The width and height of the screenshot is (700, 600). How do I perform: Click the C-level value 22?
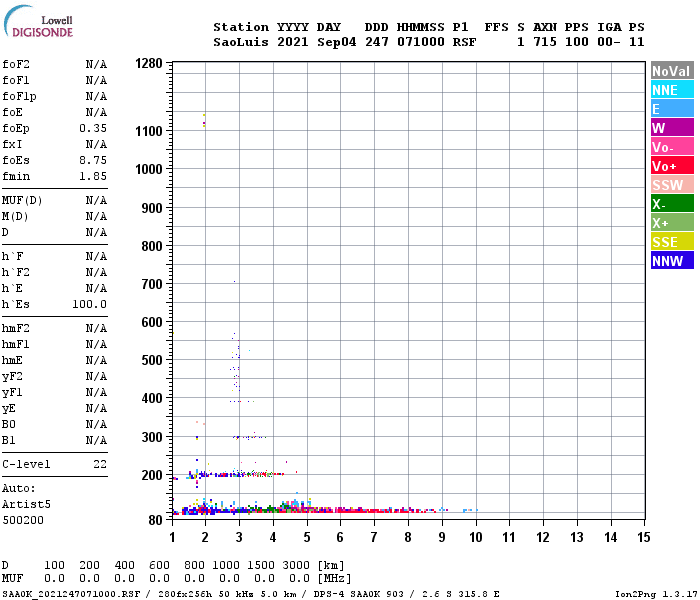pos(100,464)
